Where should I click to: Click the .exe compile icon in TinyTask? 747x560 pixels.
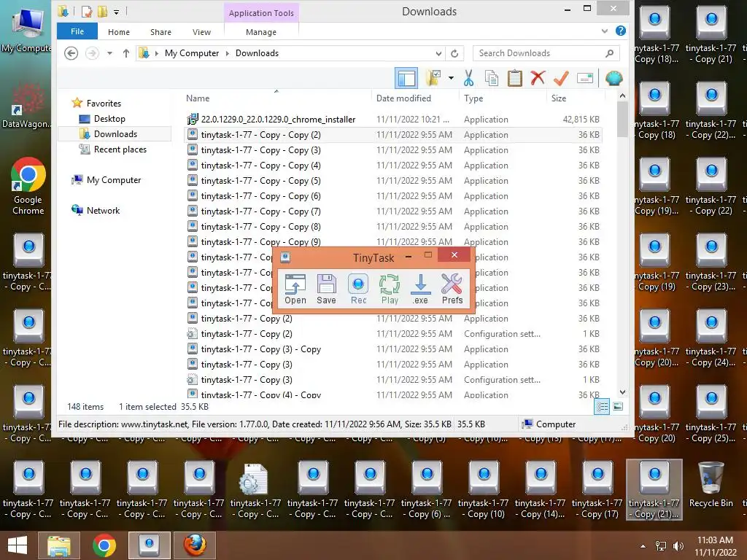point(420,289)
